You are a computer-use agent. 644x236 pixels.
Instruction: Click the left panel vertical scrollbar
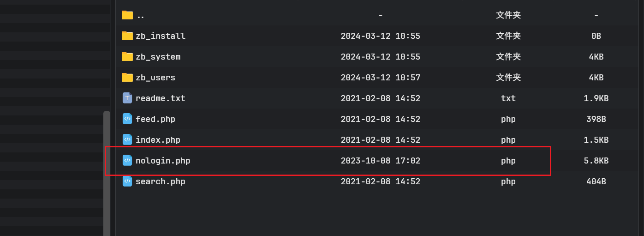pos(107,173)
